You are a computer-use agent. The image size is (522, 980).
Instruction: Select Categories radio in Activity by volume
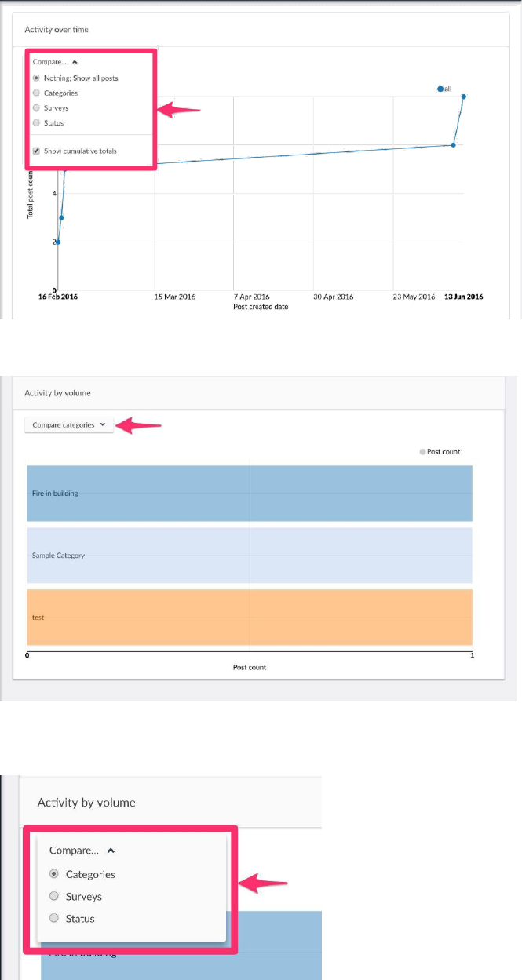(x=54, y=874)
